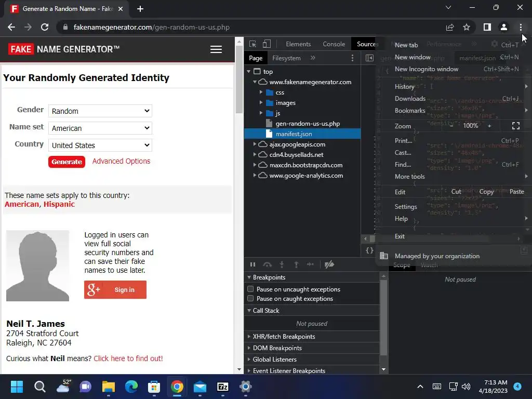Open the "Click here to find out!" link
The width and height of the screenshot is (532, 399).
coord(128,358)
